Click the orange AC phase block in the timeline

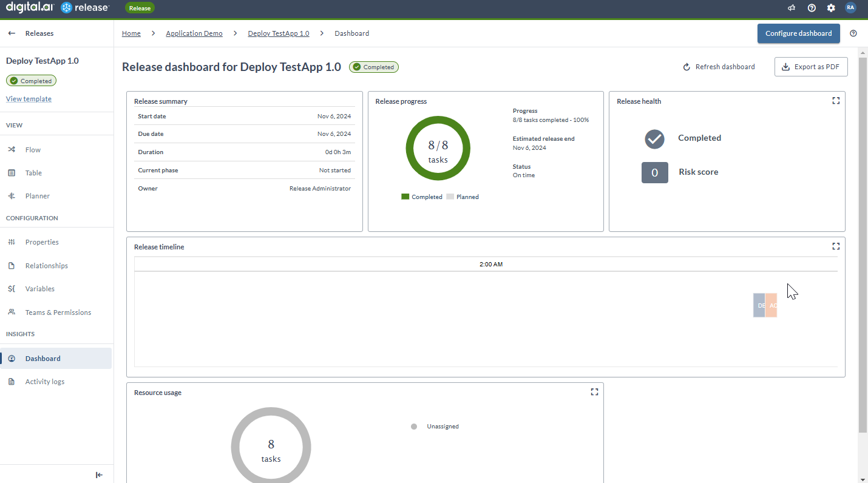point(771,305)
